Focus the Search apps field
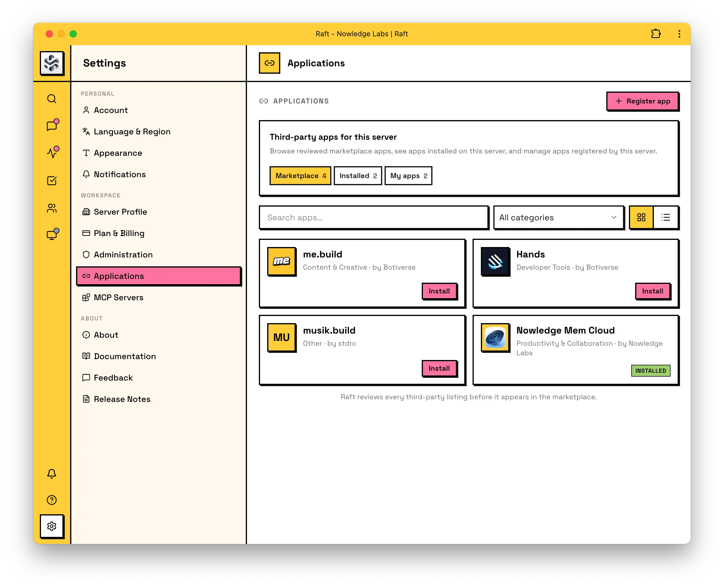724x588 pixels. (x=373, y=217)
